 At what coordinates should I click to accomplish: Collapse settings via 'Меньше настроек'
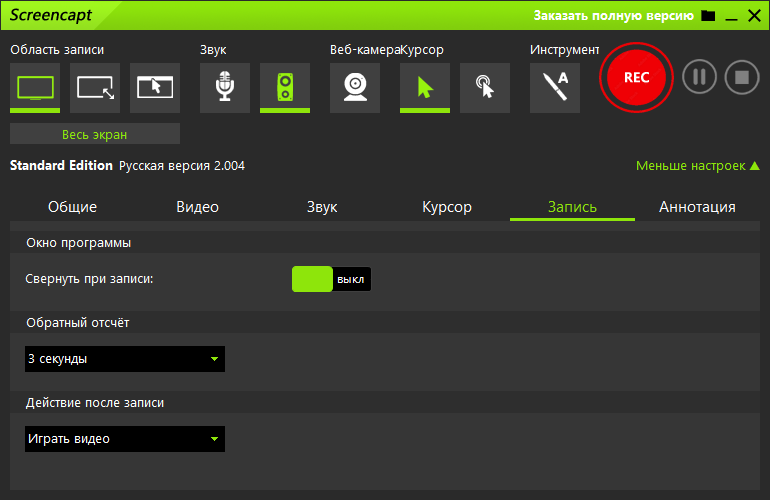pos(698,166)
